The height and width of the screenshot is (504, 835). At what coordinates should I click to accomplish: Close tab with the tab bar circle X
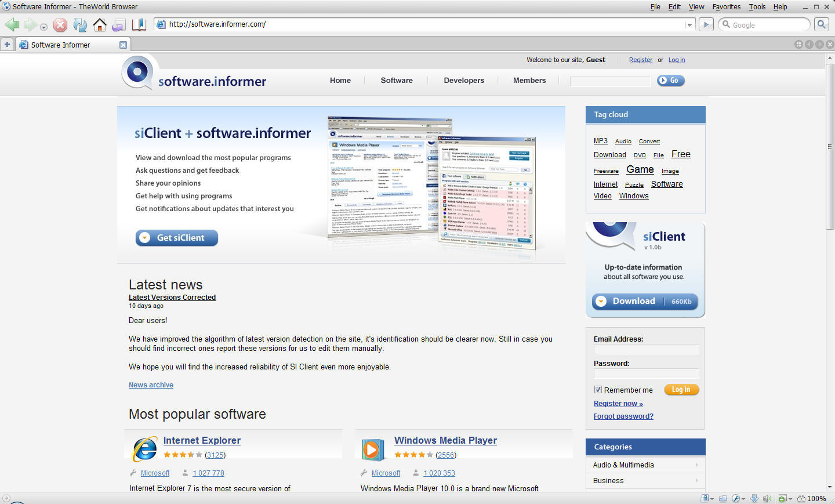(830, 45)
